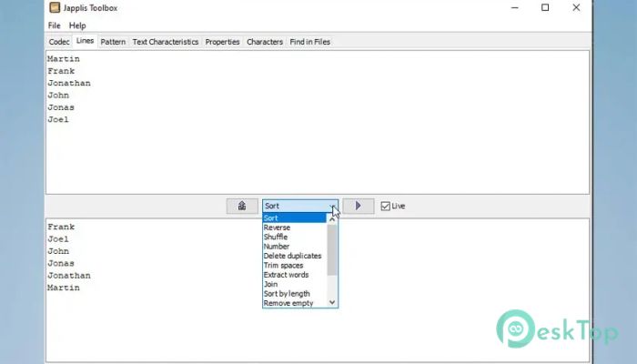637x364 pixels.
Task: Maximize the Japplis Toolbox window
Action: coord(545,7)
